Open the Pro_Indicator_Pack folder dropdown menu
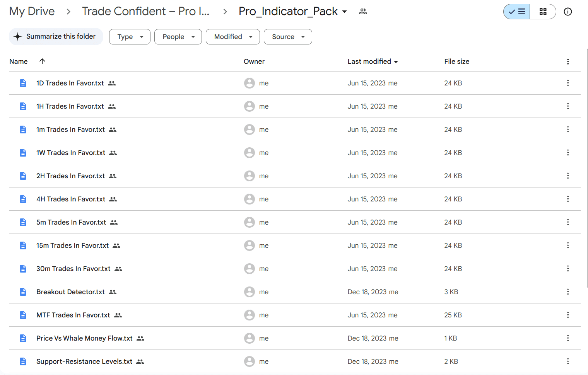Image resolution: width=588 pixels, height=375 pixels. pyautogui.click(x=344, y=12)
